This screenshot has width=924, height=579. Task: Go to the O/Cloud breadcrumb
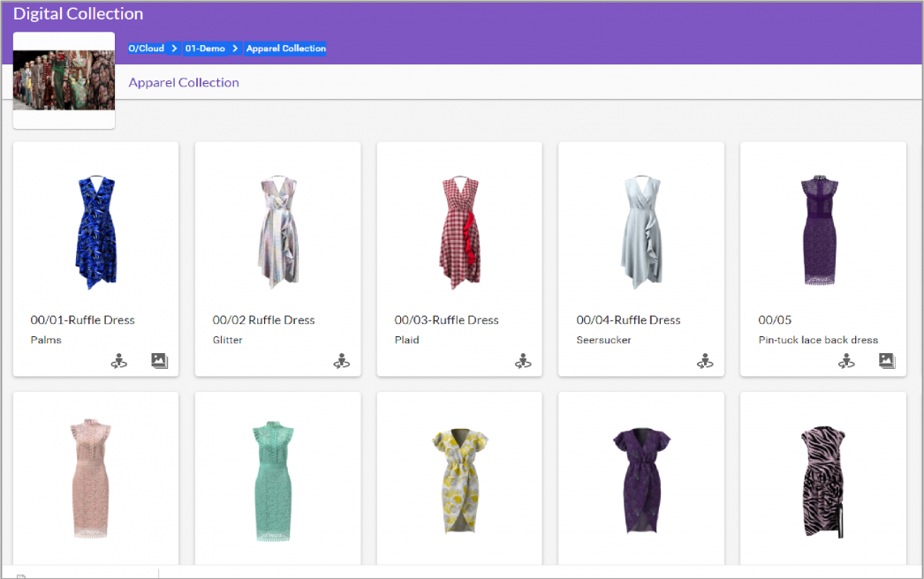coord(146,49)
